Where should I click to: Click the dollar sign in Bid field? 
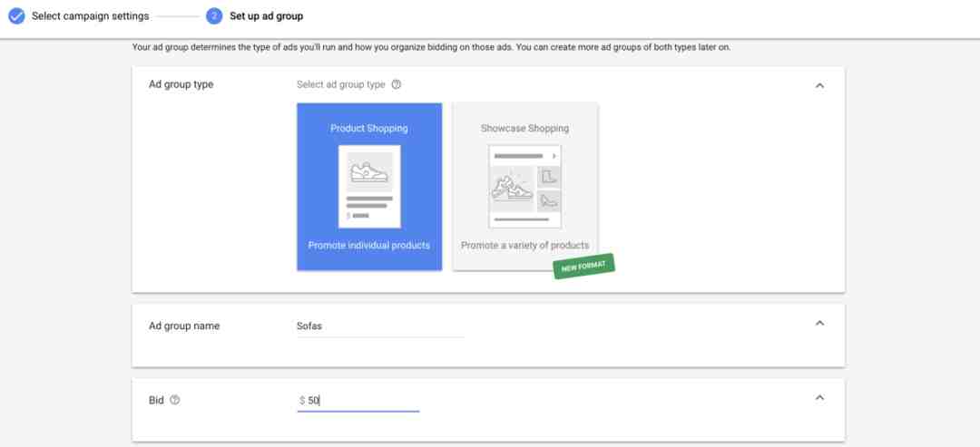pyautogui.click(x=302, y=401)
